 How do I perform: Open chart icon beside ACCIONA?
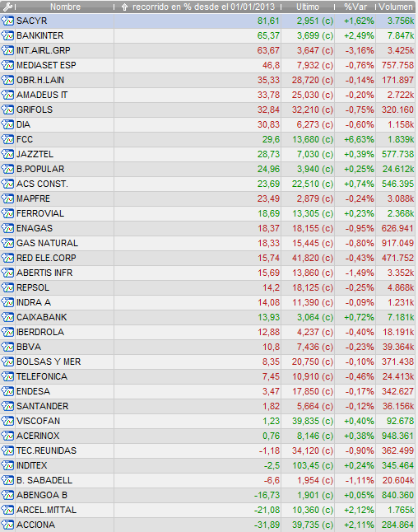click(x=7, y=525)
